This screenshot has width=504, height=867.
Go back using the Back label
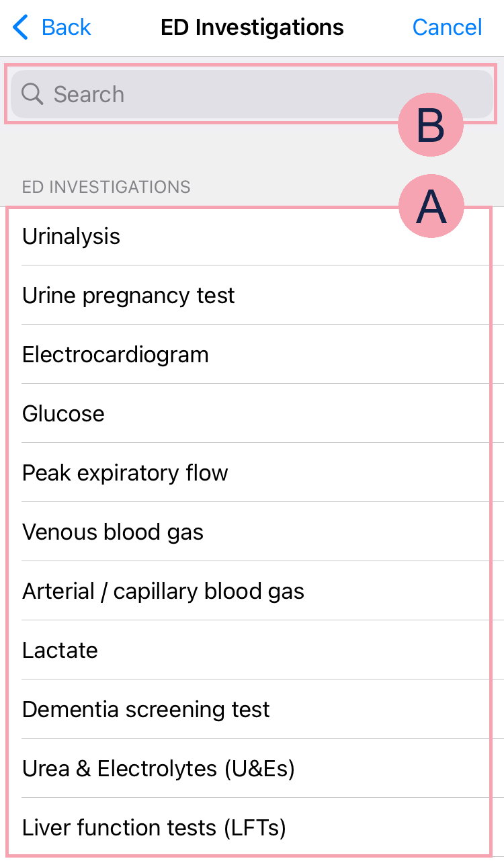(x=66, y=28)
